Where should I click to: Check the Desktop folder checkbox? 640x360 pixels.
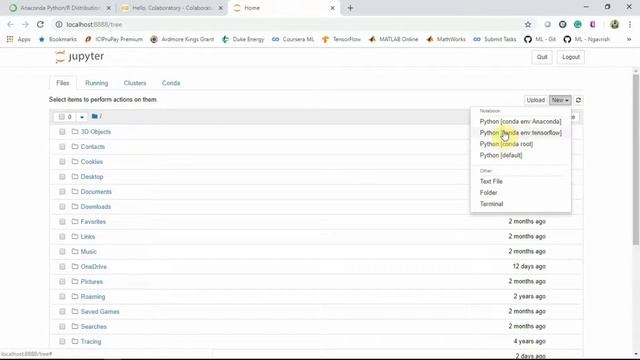pyautogui.click(x=62, y=177)
